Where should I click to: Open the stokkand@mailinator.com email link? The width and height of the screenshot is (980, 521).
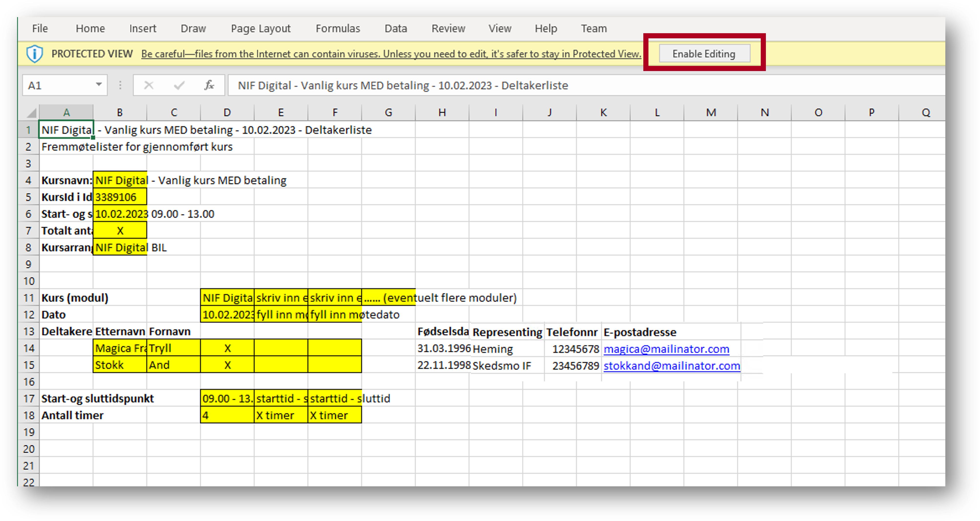click(x=672, y=365)
